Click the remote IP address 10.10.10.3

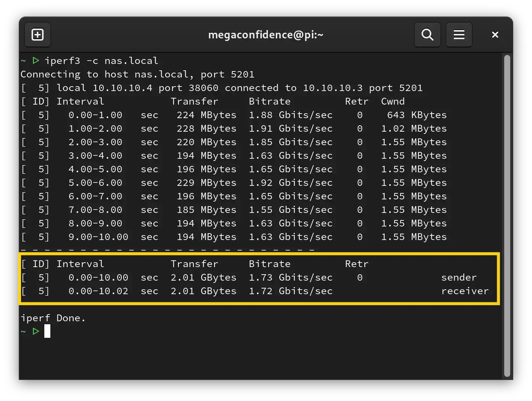click(333, 88)
